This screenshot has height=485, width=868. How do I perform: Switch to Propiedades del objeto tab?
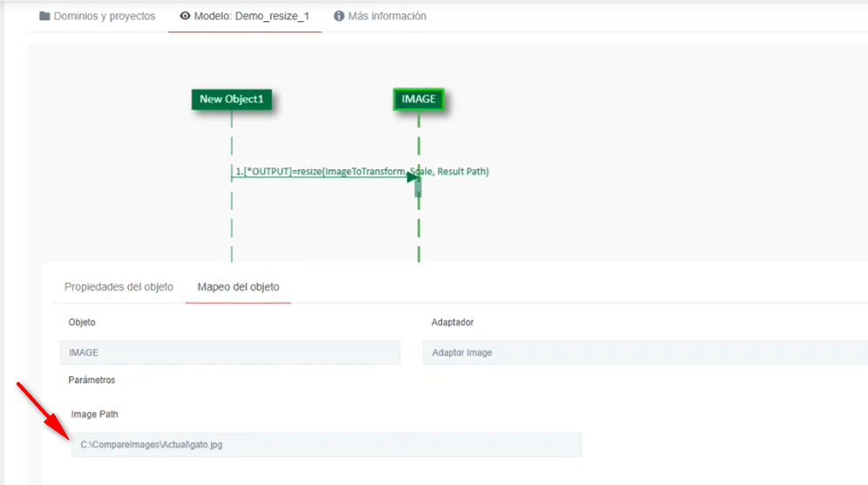click(119, 287)
